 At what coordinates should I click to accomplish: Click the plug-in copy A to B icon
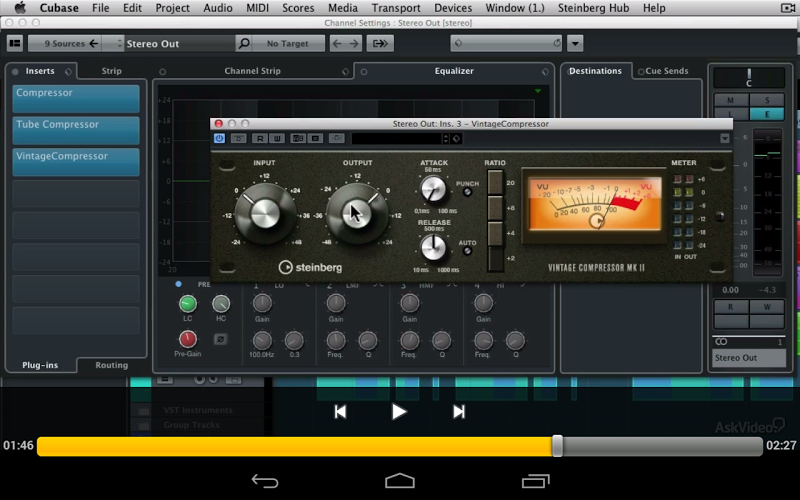coord(315,138)
